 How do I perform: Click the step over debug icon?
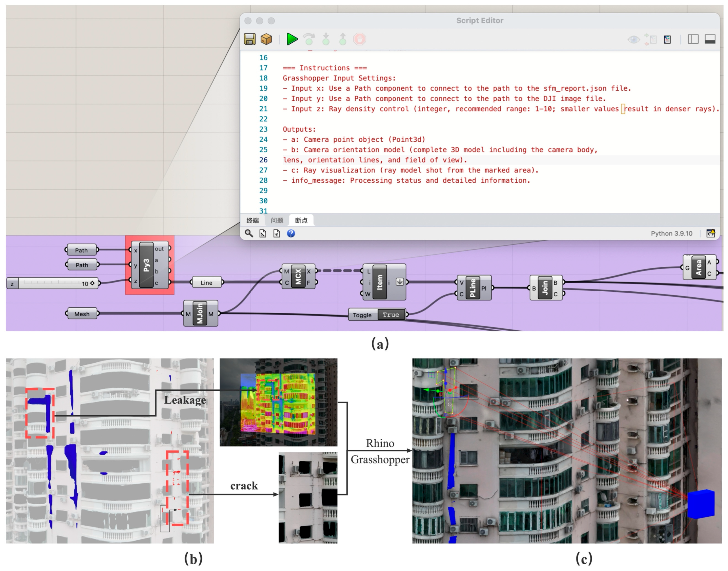coord(309,39)
